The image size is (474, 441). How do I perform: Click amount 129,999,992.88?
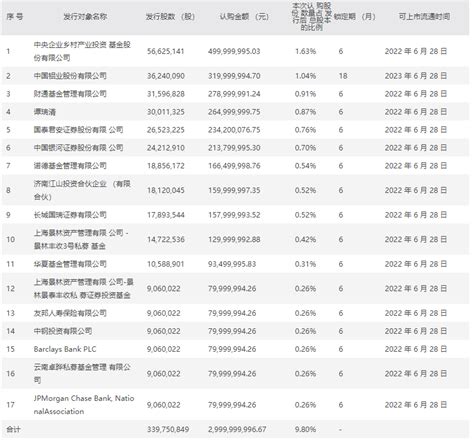pyautogui.click(x=234, y=239)
